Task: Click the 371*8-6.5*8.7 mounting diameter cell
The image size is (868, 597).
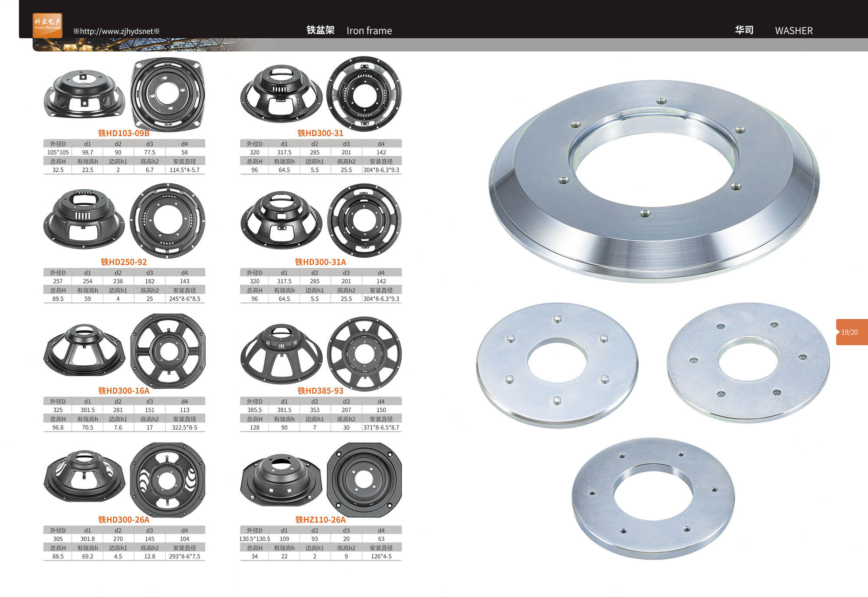Action: click(381, 428)
